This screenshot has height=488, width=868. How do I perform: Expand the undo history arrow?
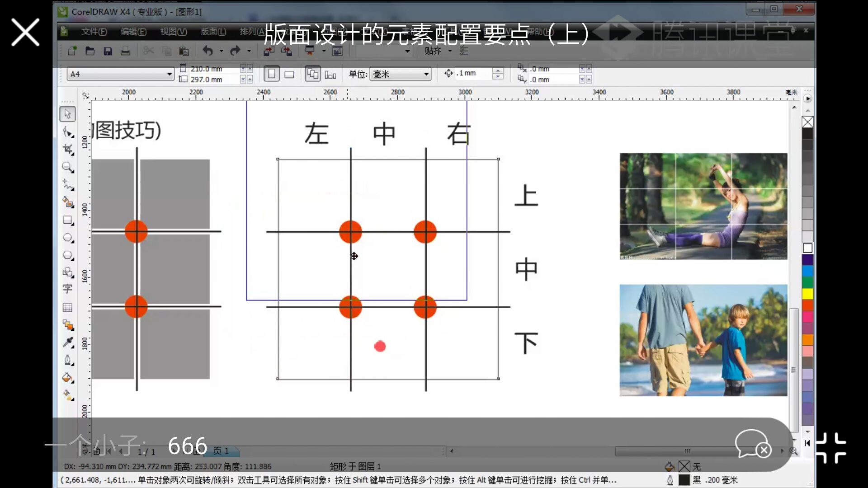click(222, 51)
